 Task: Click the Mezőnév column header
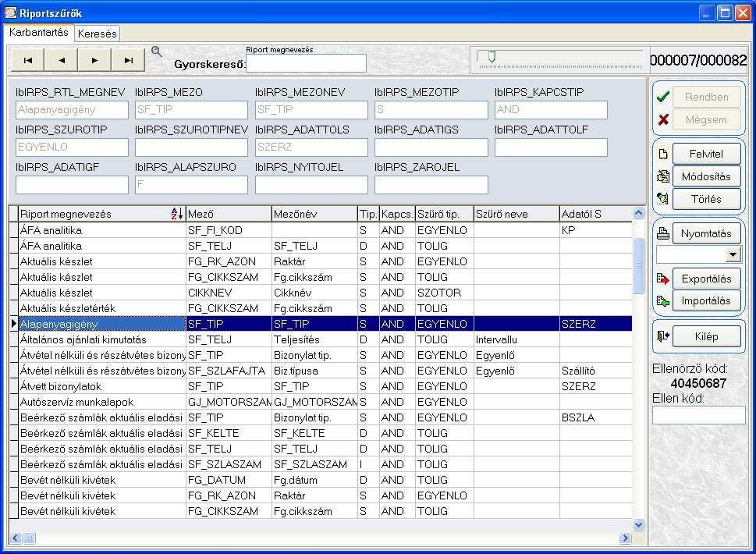[314, 214]
